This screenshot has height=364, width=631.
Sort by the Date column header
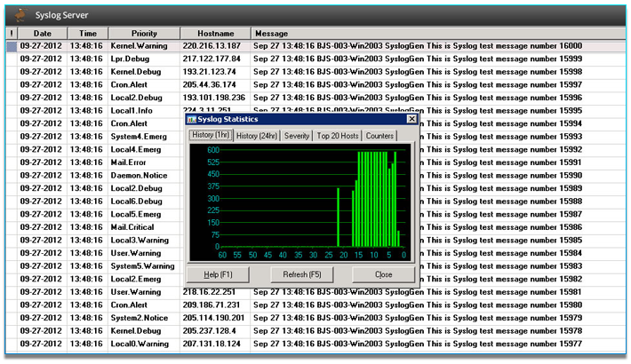[x=42, y=33]
